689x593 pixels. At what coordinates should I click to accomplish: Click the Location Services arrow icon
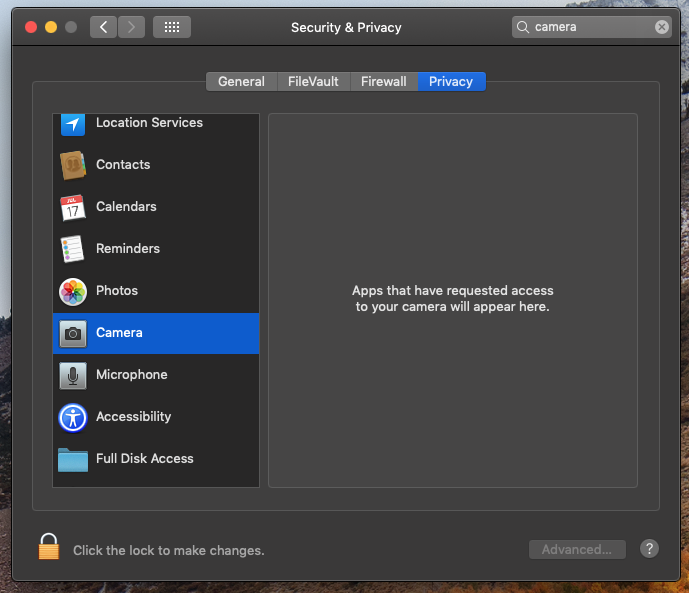tap(73, 124)
